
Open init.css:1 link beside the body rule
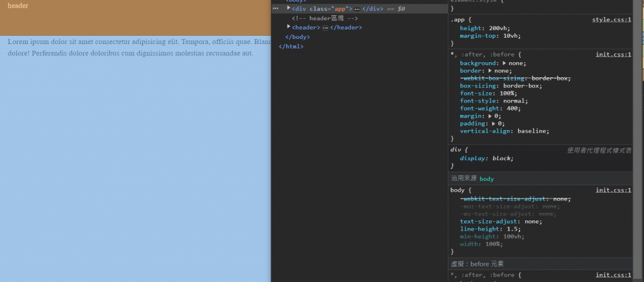coord(614,190)
